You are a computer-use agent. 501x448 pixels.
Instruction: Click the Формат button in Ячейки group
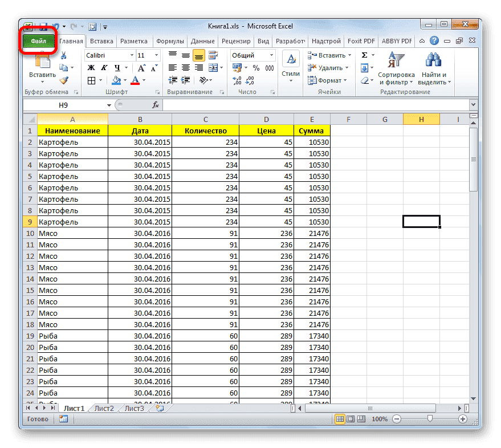329,80
